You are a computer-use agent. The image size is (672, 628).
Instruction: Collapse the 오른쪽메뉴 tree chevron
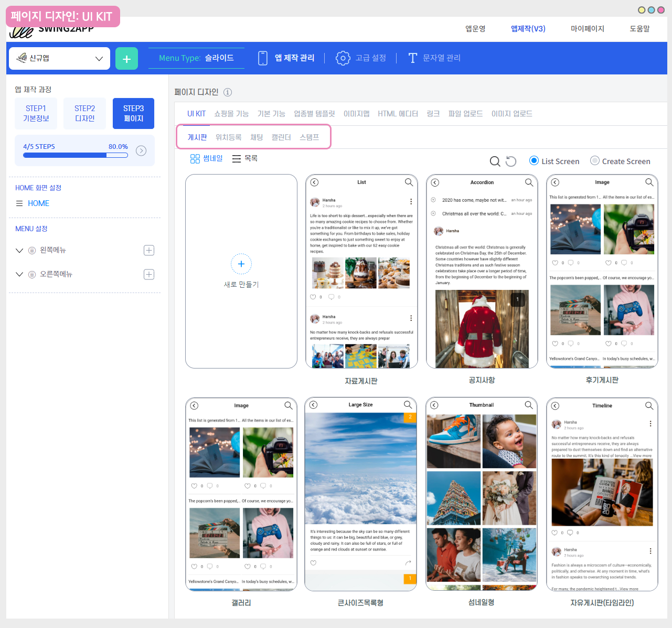click(19, 275)
